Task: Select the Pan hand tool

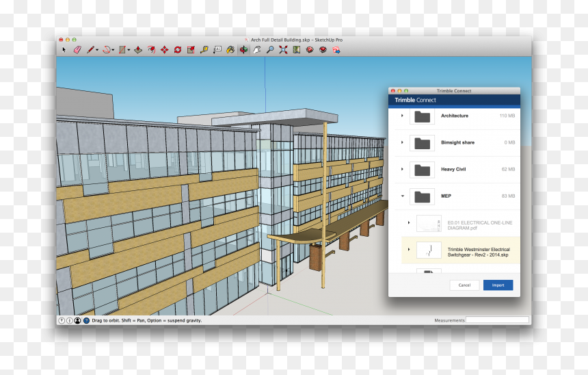Action: point(257,49)
